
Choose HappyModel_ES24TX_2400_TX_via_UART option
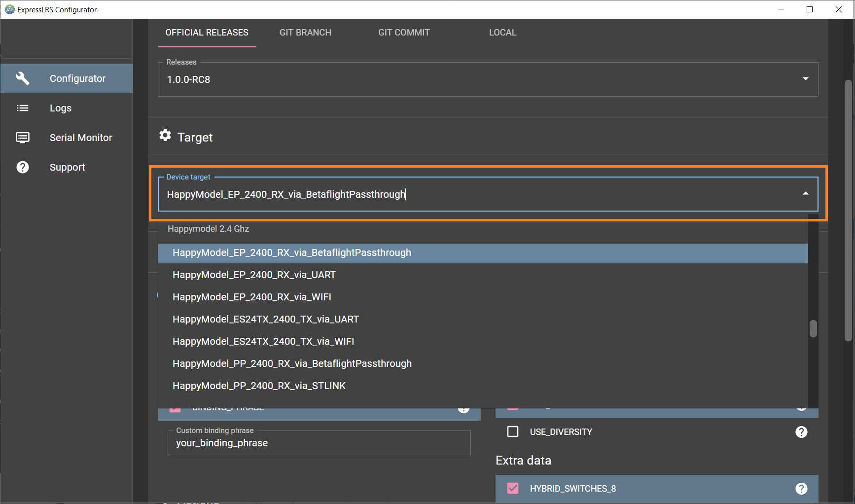coord(483,319)
